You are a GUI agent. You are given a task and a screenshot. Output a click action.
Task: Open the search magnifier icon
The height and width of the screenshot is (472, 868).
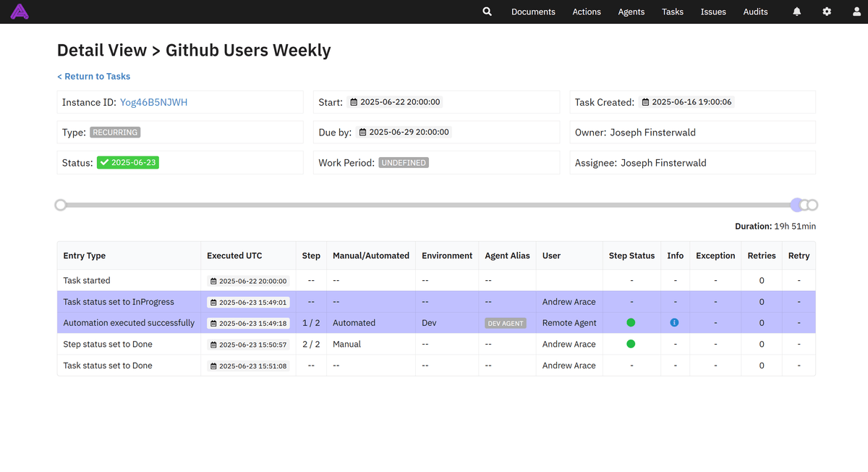point(488,12)
